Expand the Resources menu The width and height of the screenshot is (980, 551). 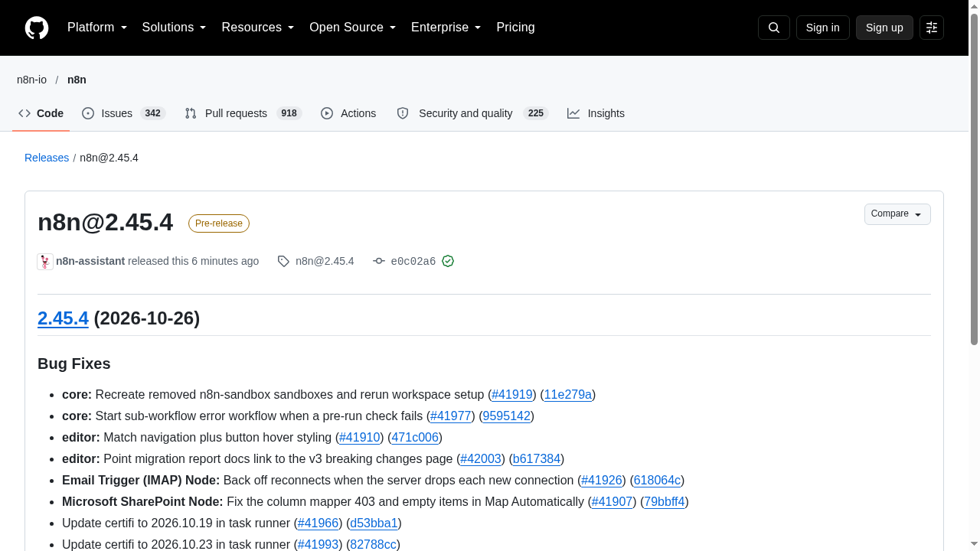(x=258, y=28)
